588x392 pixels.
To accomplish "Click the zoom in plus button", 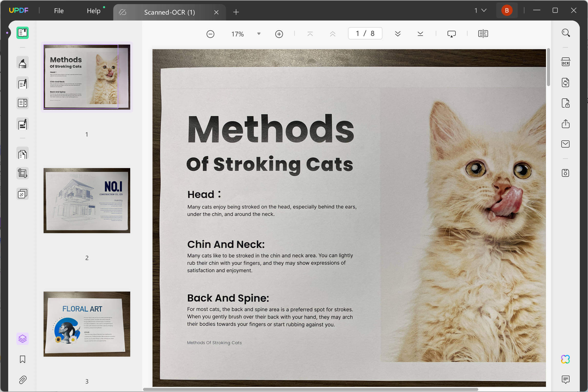I will click(279, 34).
